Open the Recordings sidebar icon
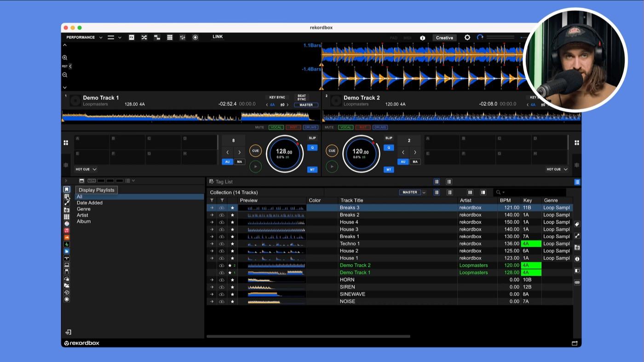The width and height of the screenshot is (644, 362). pos(67,300)
